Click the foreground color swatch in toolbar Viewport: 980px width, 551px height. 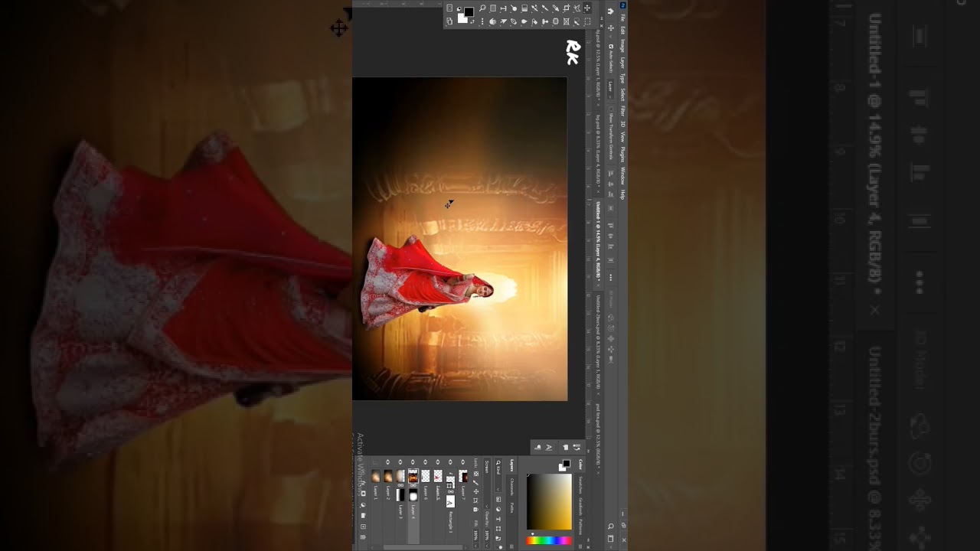tap(469, 11)
